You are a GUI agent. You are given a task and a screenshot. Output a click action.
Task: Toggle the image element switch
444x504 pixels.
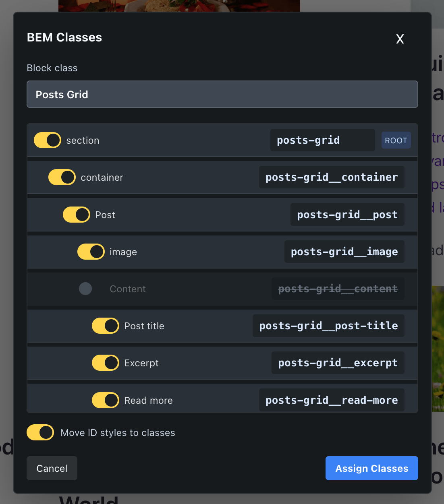click(91, 252)
